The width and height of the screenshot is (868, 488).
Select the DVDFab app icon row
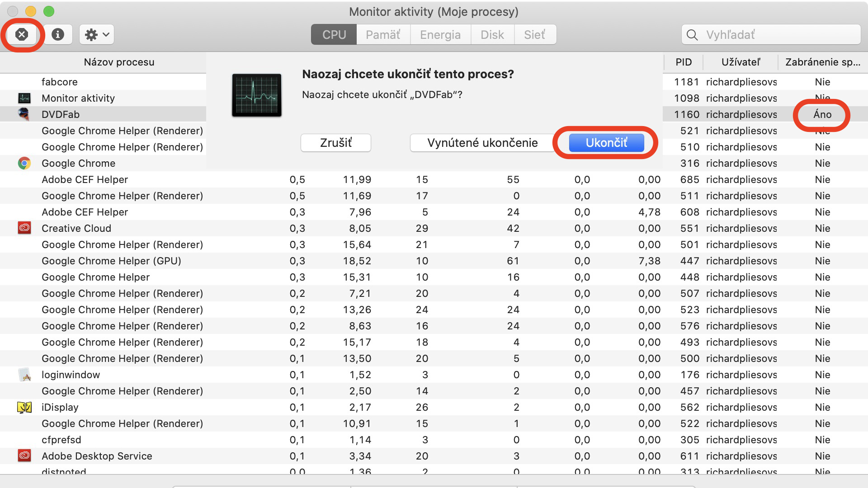click(x=24, y=114)
